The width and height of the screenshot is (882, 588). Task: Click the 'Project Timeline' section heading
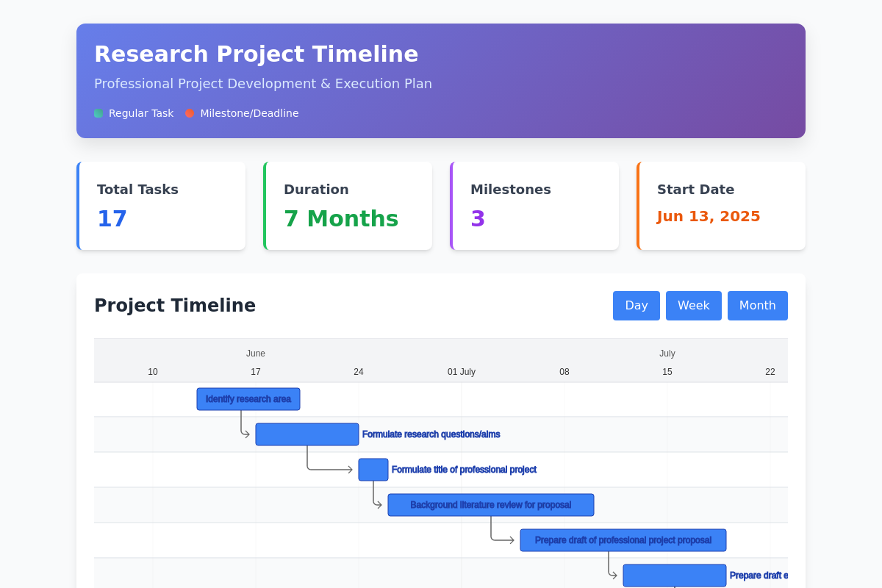175,305
